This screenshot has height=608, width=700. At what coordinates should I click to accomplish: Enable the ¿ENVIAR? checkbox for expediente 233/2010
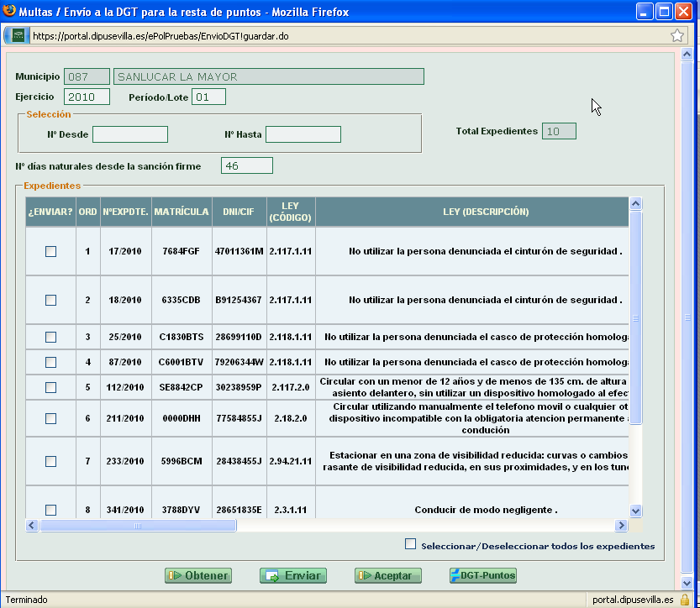coord(49,460)
